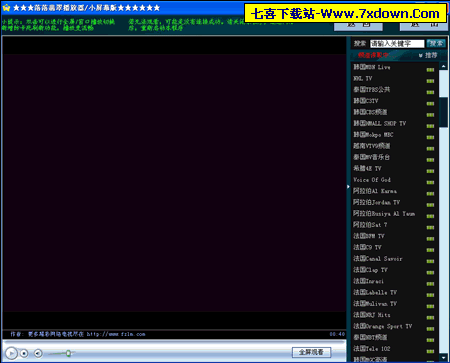Adjust the volume slider handle
Screen dimensions: 450x363
[x=68, y=353]
